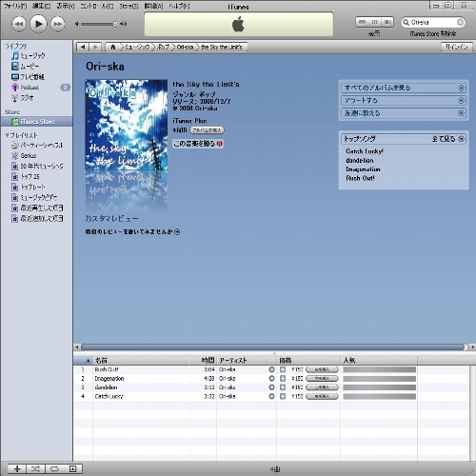Screen dimensions: 476x476
Task: Click the album cover artwork
Action: click(x=126, y=125)
